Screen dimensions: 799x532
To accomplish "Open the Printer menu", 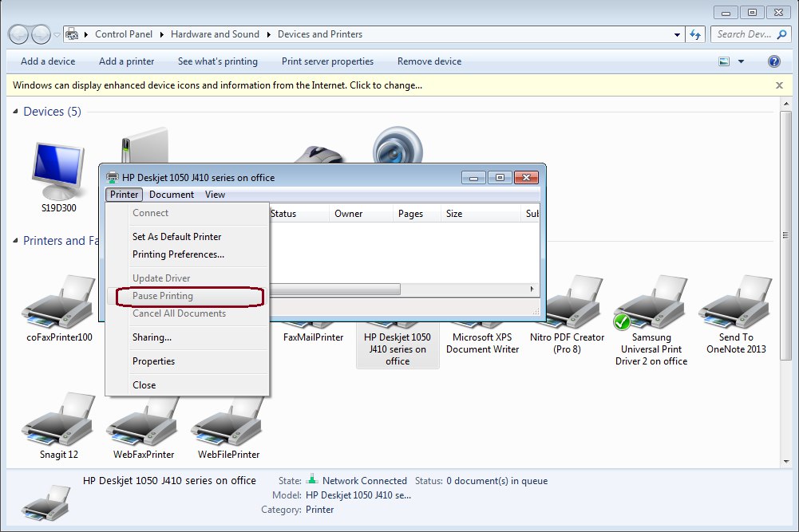I will 124,195.
